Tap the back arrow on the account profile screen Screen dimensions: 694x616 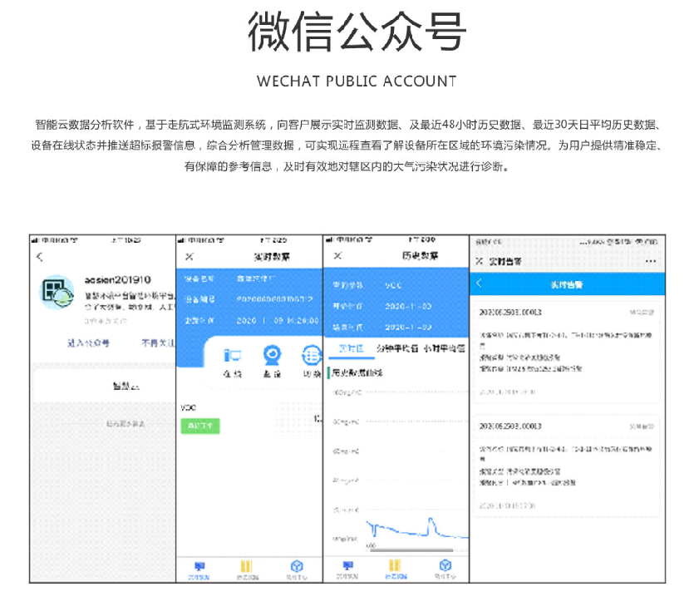(x=40, y=256)
